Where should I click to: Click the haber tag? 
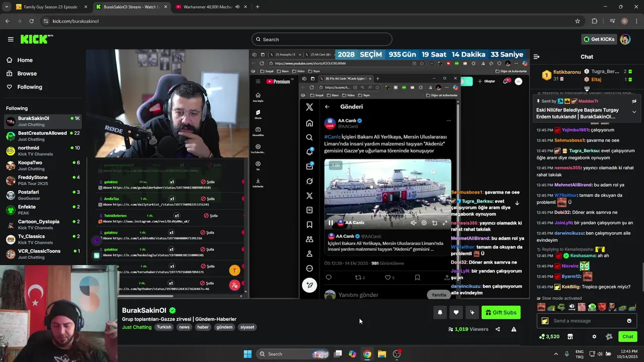203,327
